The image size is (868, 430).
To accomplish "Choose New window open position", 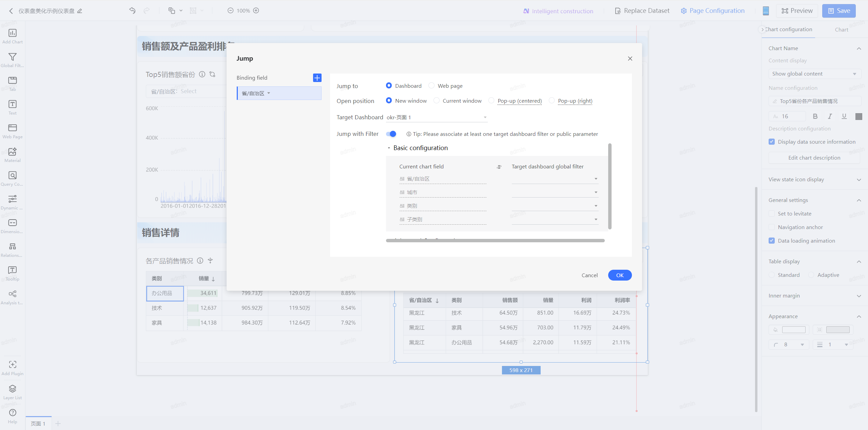I will click(x=389, y=101).
